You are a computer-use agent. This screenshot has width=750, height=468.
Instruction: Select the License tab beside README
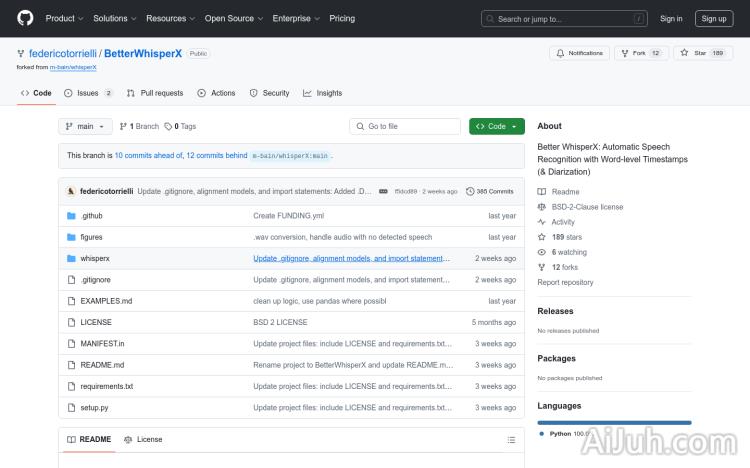tap(143, 439)
